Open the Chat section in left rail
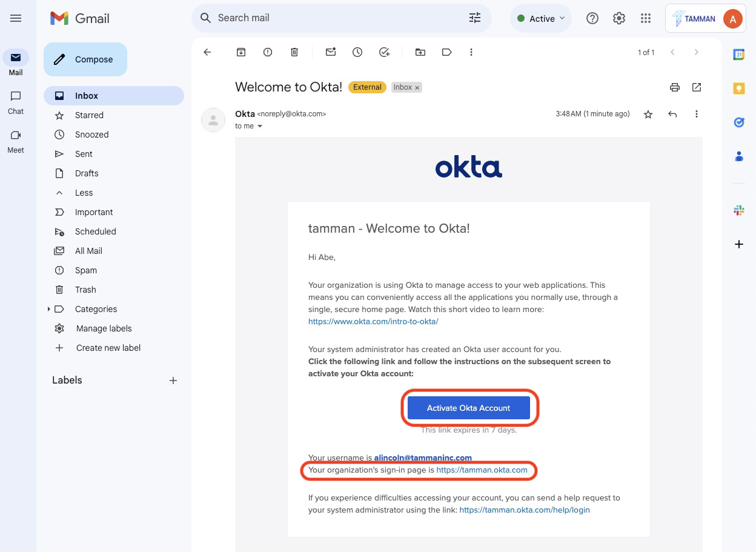Image resolution: width=756 pixels, height=552 pixels. tap(16, 102)
